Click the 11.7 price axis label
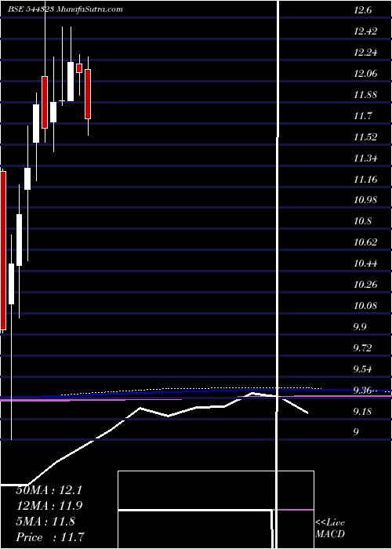 pos(362,116)
